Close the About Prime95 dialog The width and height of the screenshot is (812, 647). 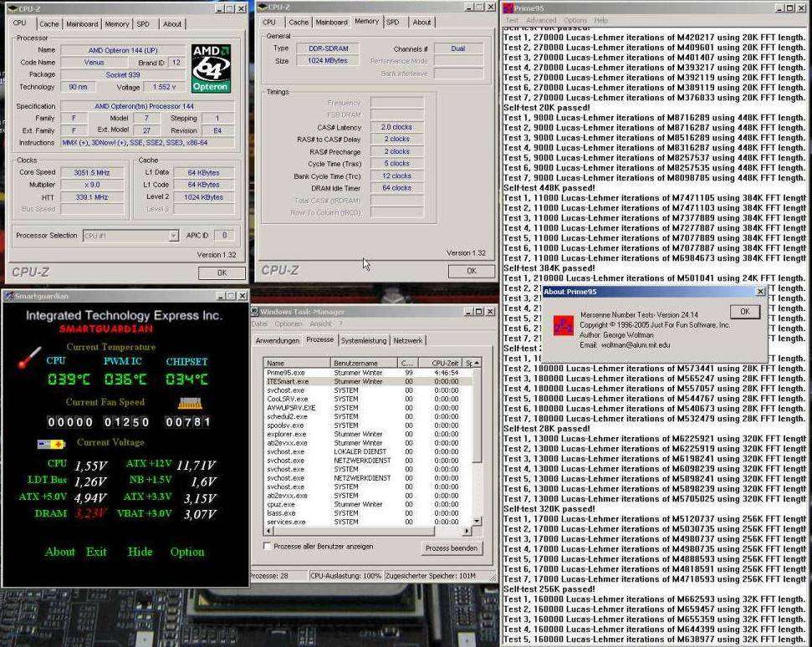[x=760, y=292]
